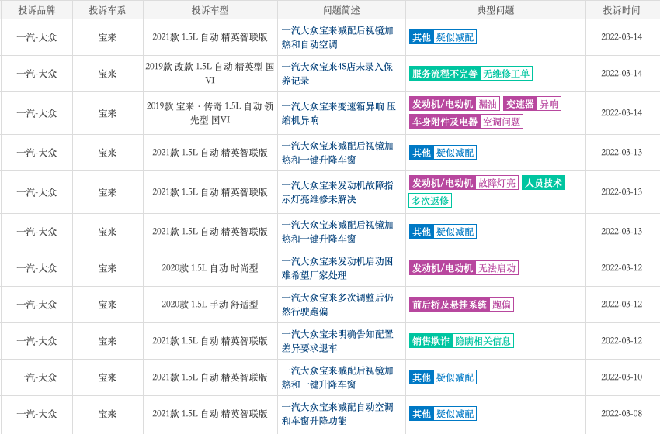Click the 隐瞒相关信息 tag
660x434 pixels.
click(x=483, y=341)
